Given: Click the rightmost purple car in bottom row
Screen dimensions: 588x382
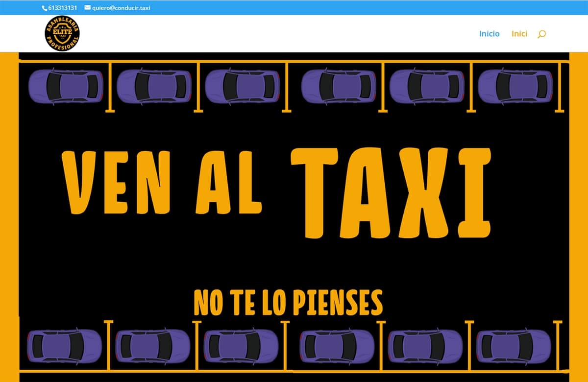Looking at the screenshot, I should click(x=514, y=346).
